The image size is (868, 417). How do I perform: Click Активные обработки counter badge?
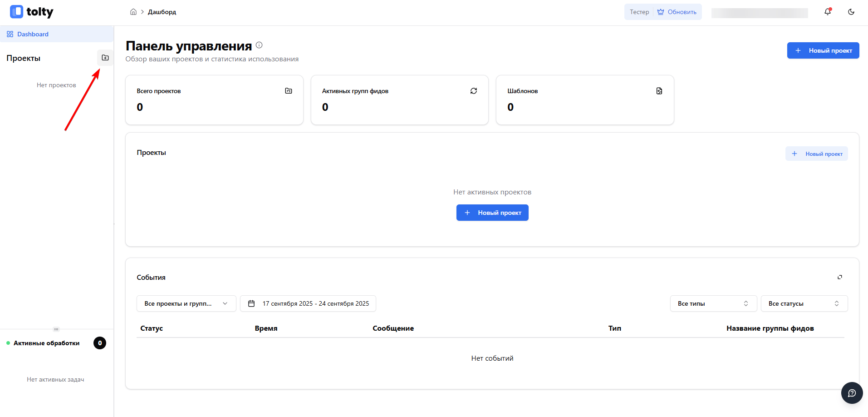(x=100, y=343)
